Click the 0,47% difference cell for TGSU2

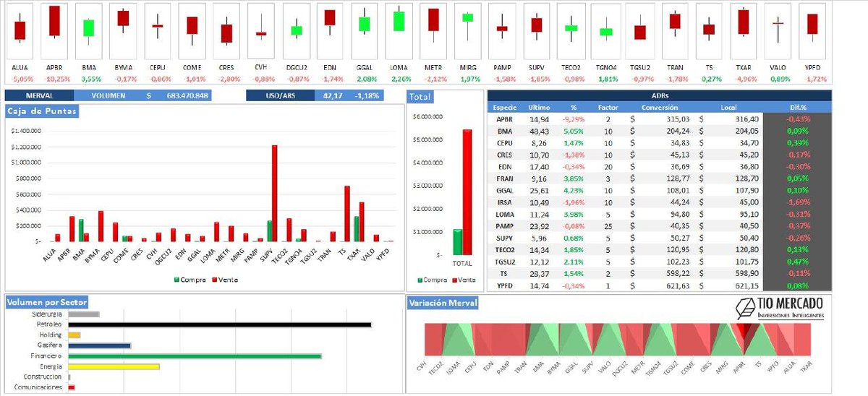(x=798, y=262)
